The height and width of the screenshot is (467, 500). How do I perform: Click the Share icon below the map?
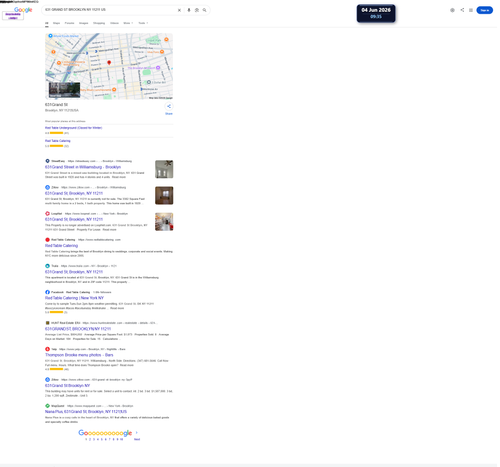169,106
